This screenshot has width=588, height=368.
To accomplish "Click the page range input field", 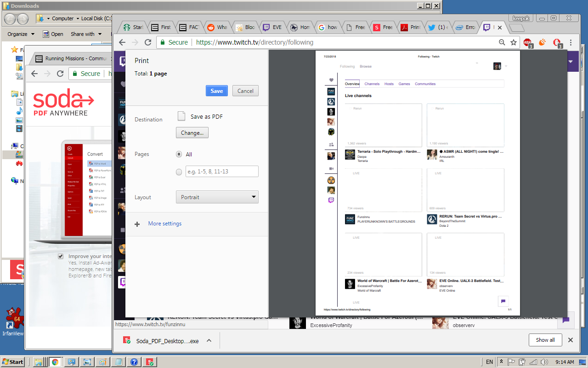I will tap(222, 172).
